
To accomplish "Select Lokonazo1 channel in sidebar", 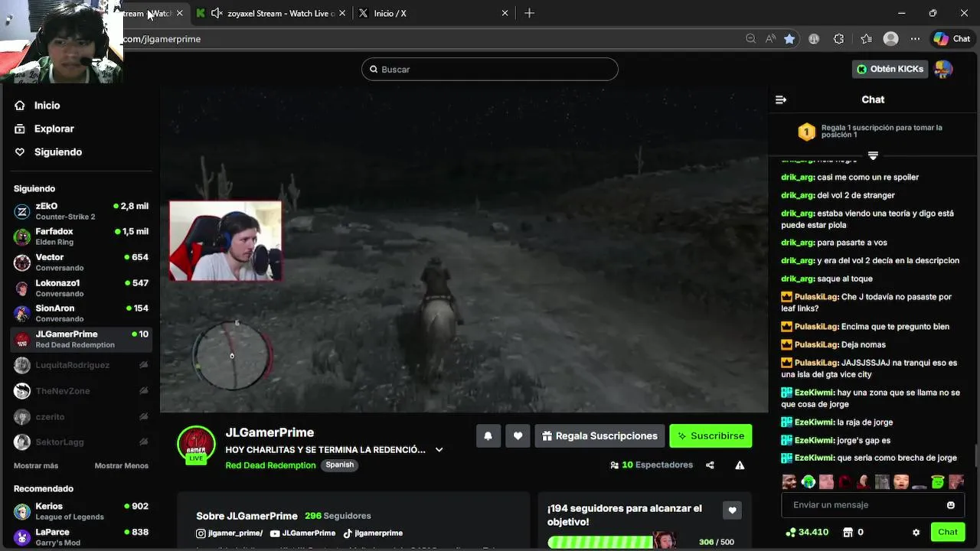I will point(81,288).
